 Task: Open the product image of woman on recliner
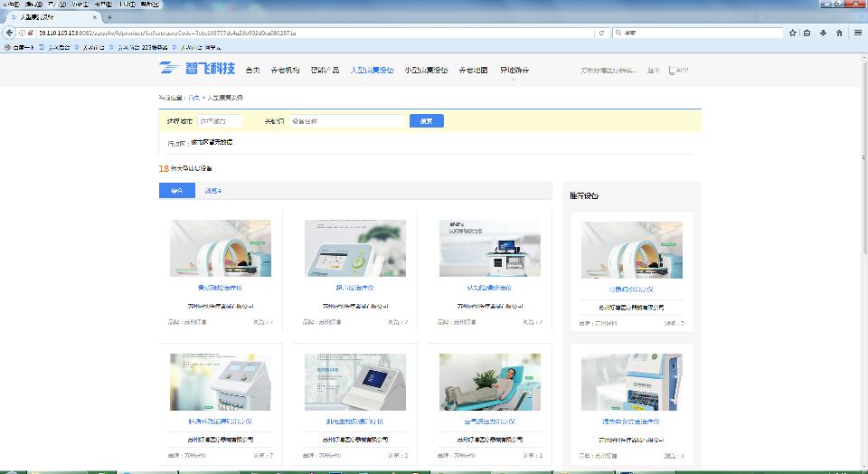tap(489, 382)
